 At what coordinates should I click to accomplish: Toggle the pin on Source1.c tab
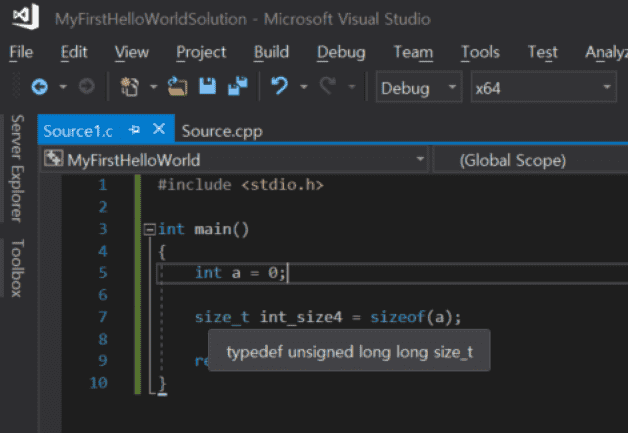point(136,130)
